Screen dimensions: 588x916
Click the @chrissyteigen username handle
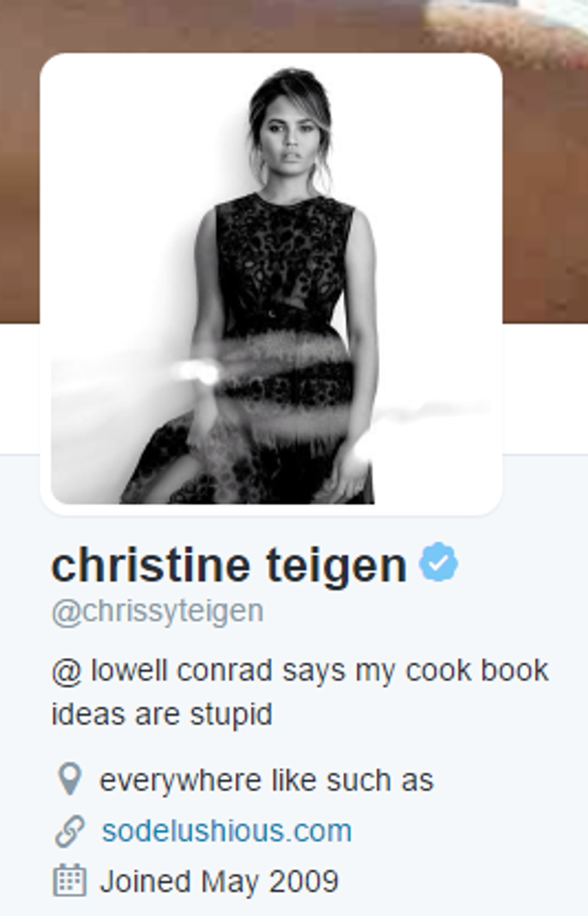pyautogui.click(x=157, y=612)
